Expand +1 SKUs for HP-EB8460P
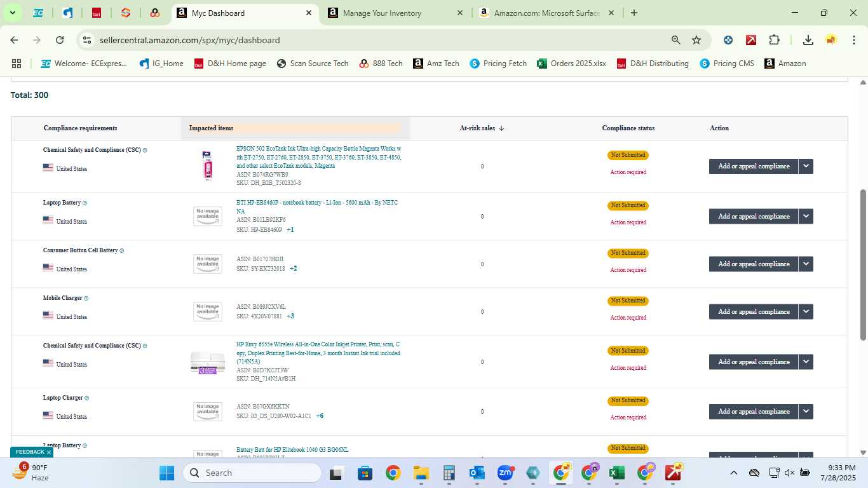This screenshot has width=868, height=488. (290, 230)
